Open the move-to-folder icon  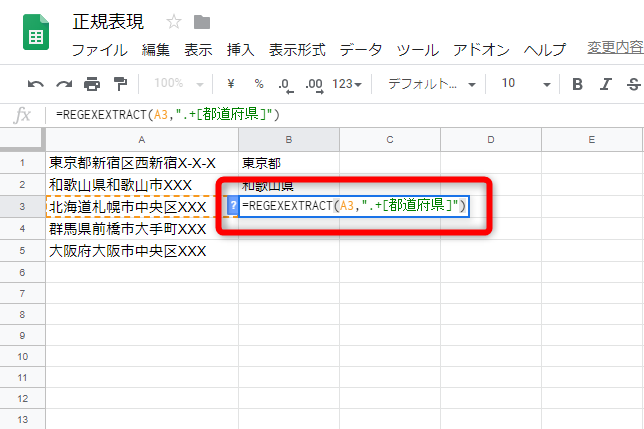coord(202,22)
